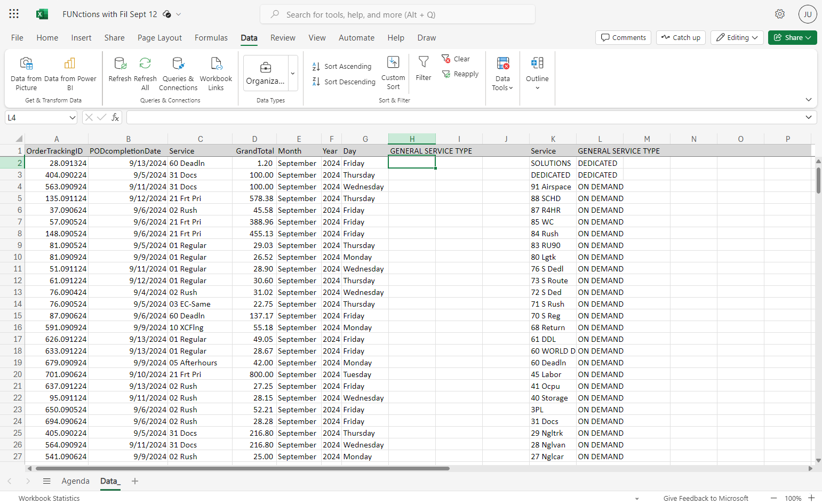Open the all sheets list icon
822x504 pixels.
pyautogui.click(x=47, y=481)
